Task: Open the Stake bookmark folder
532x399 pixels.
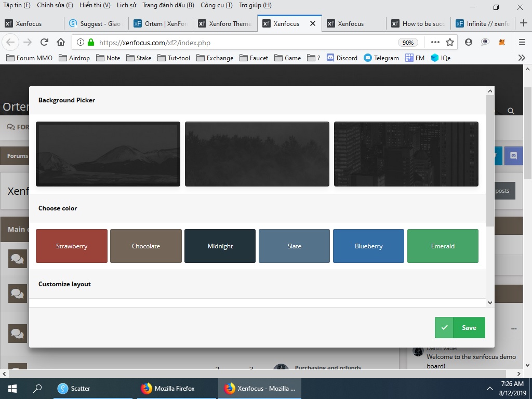Action: point(139,58)
